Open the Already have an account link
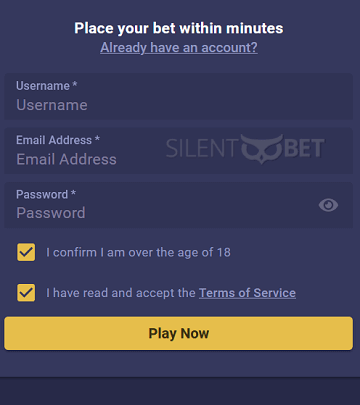The height and width of the screenshot is (405, 360). click(179, 48)
